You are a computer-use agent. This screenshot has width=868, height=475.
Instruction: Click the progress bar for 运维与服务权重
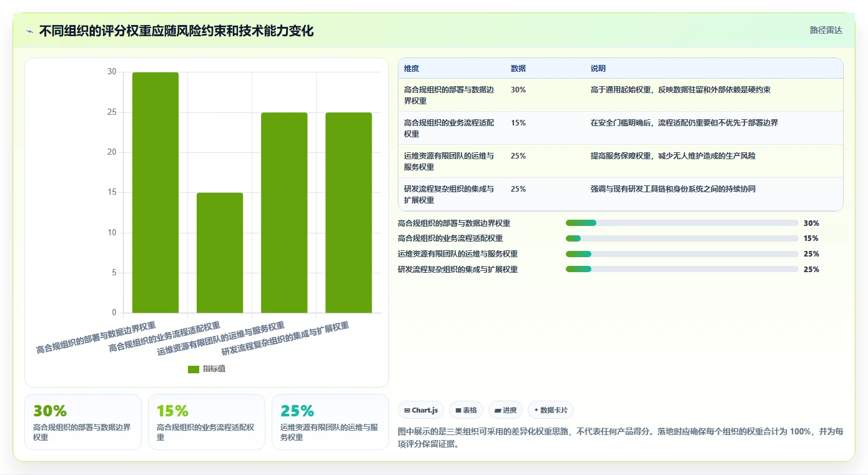click(x=682, y=254)
